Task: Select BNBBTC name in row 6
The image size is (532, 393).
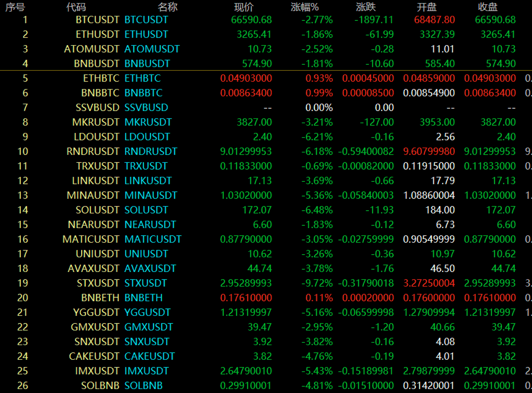Action: coord(144,93)
